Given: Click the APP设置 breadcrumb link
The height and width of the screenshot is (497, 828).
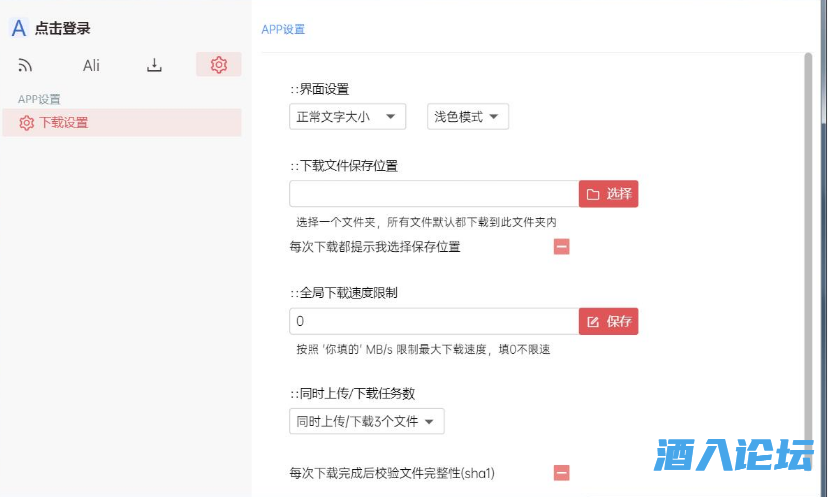Looking at the screenshot, I should click(x=283, y=30).
